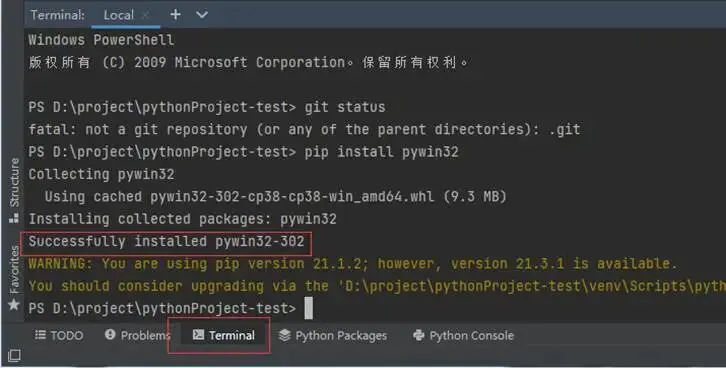Open the TODO tool window
Viewport: 726px width, 368px height.
pyautogui.click(x=59, y=336)
